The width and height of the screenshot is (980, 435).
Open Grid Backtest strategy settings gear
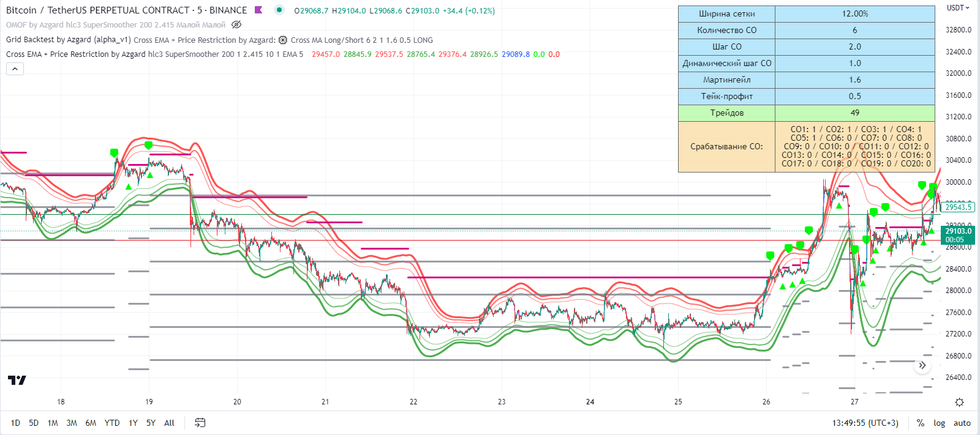point(282,40)
